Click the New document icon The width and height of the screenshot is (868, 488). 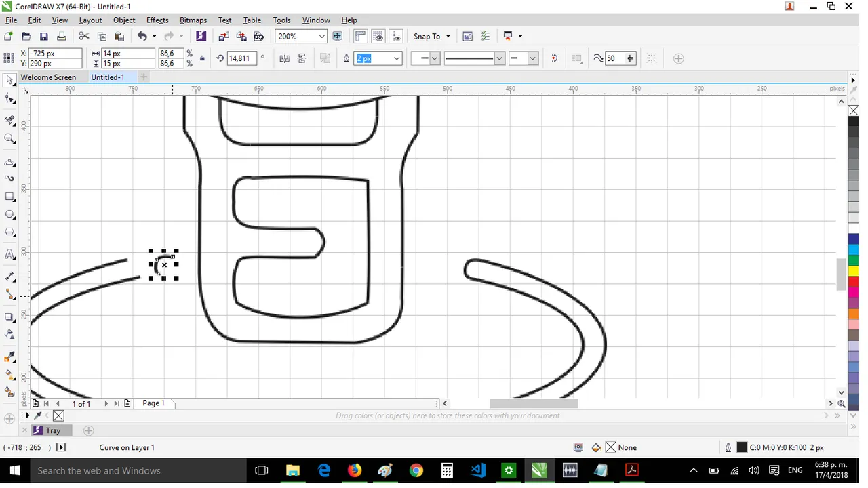click(x=9, y=37)
